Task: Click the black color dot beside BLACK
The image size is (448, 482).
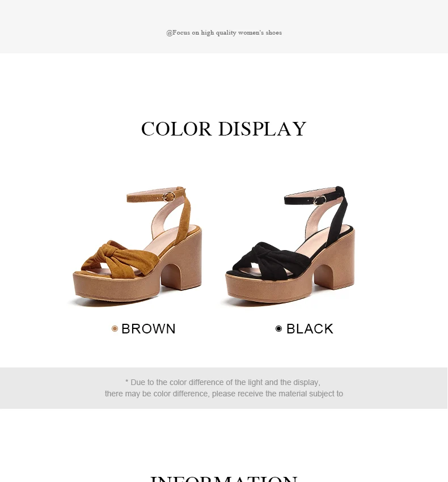Action: tap(278, 329)
